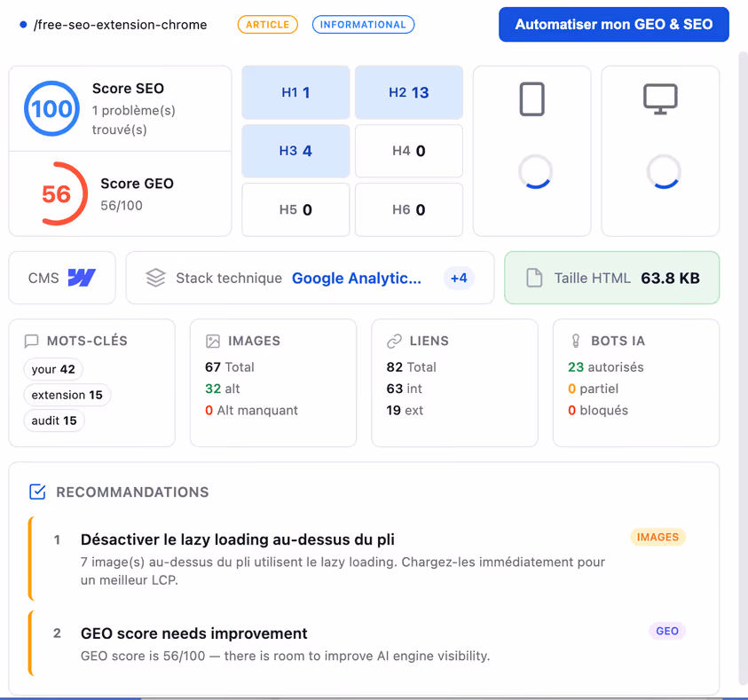Viewport: 748px width, 700px height.
Task: Click the '1 problème(s) trouvé(s)' text
Action: point(134,120)
